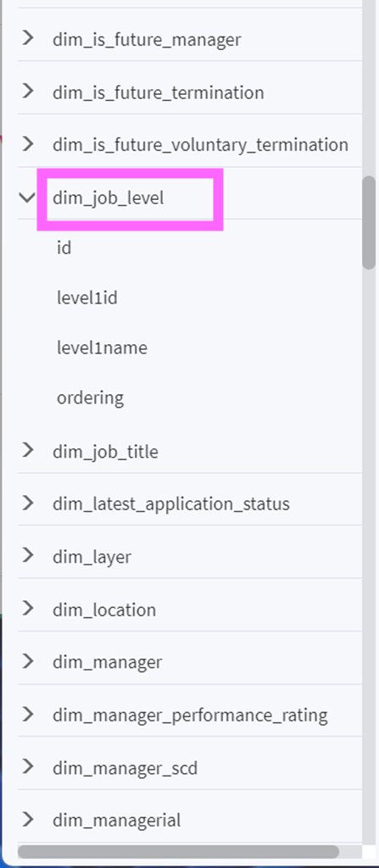Collapse the dim_job_level table

27,197
